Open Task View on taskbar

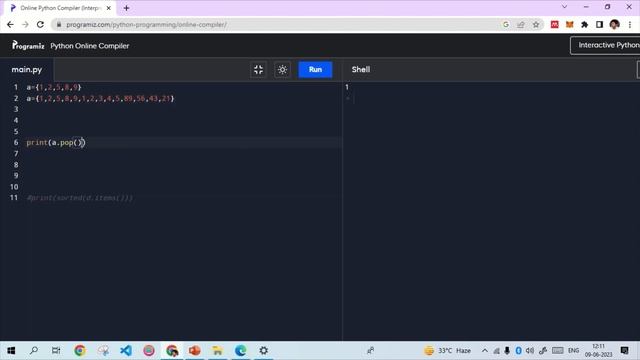tap(56, 351)
